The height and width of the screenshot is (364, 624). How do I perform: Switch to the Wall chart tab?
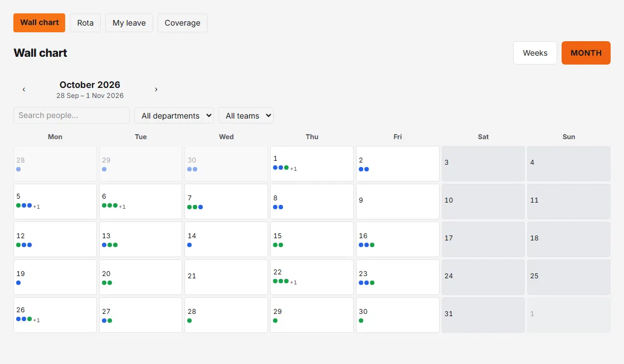40,23
